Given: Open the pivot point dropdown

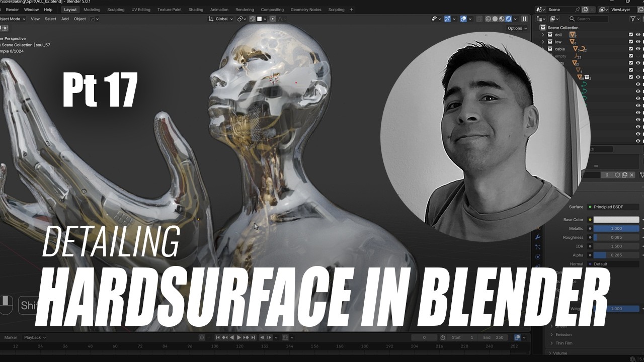Looking at the screenshot, I should [242, 19].
